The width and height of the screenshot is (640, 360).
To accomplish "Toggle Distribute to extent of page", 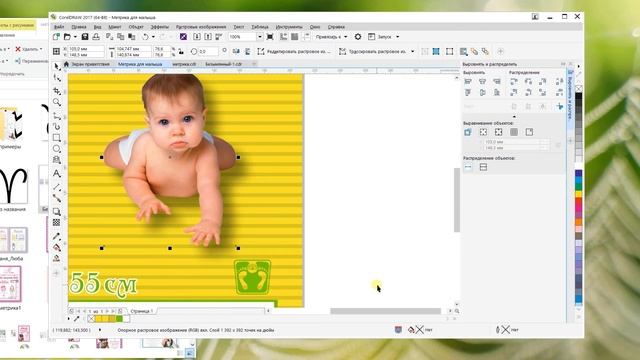I will pos(483,167).
